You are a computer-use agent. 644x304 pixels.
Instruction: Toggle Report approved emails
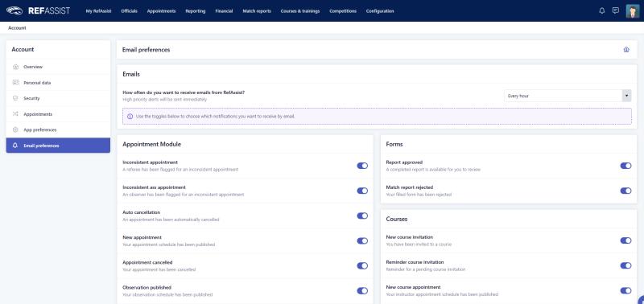[625, 166]
